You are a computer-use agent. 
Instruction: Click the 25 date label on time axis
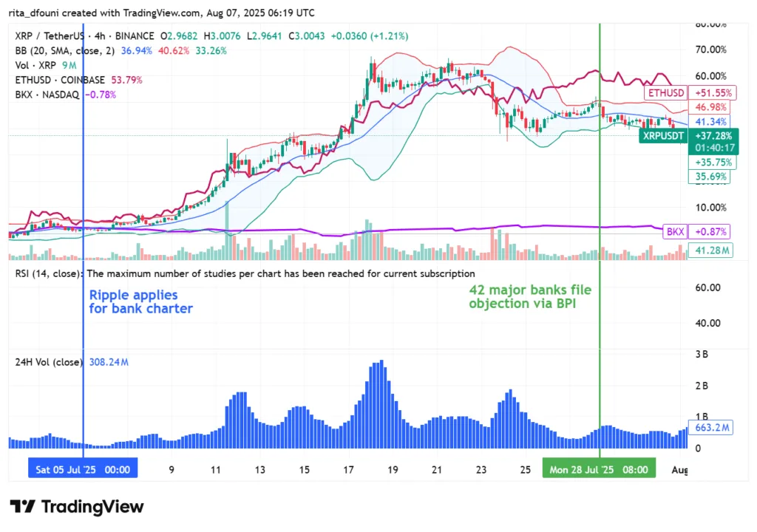pyautogui.click(x=526, y=470)
